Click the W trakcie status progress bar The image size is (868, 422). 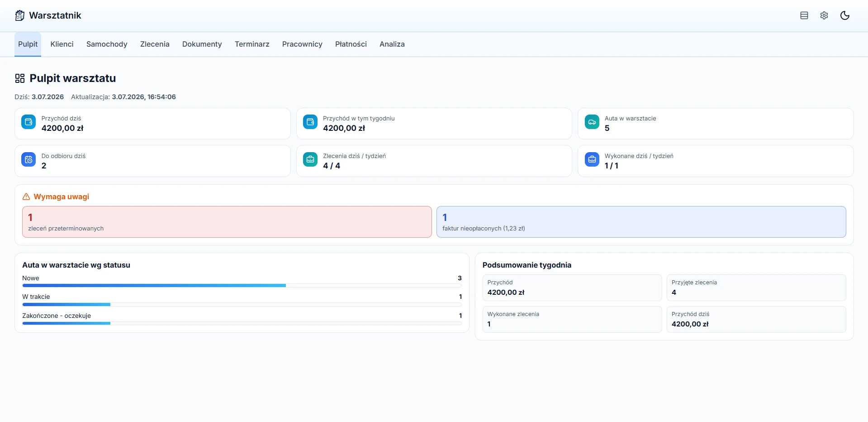(x=242, y=305)
